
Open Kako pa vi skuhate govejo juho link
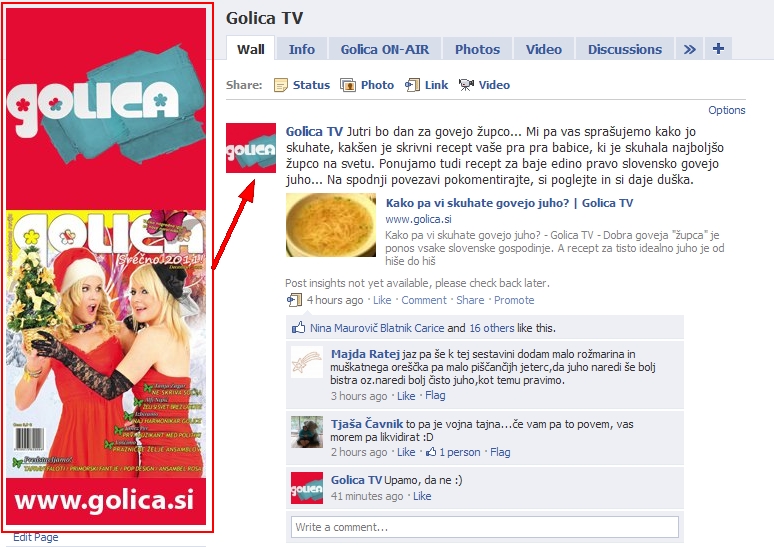click(509, 203)
